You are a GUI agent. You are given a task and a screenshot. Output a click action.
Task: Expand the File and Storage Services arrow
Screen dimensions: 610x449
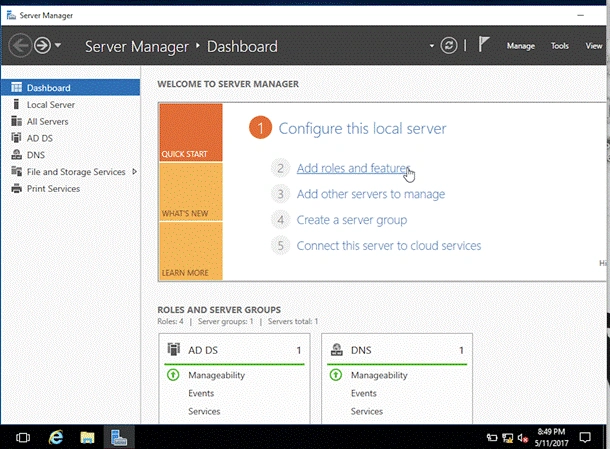coord(134,172)
